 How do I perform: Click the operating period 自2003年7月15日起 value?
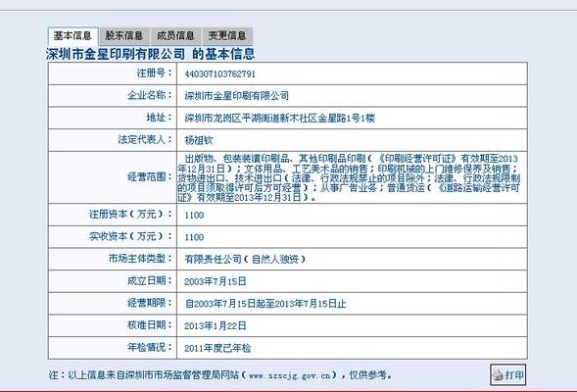pyautogui.click(x=265, y=304)
